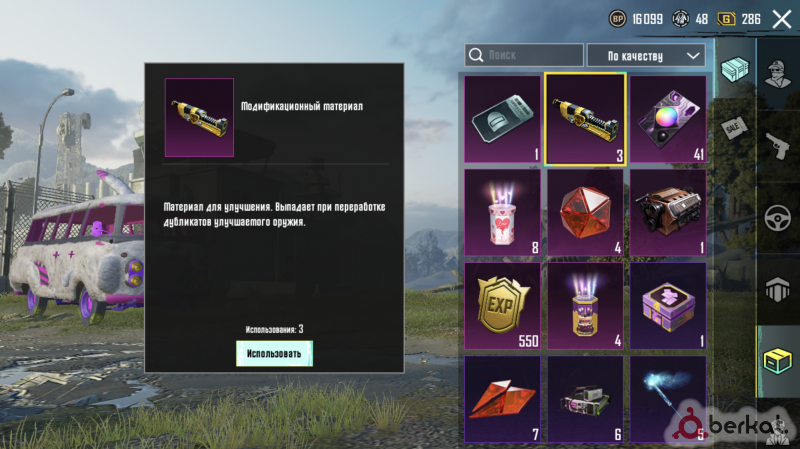Open the vehicle steering wheel category

[778, 218]
